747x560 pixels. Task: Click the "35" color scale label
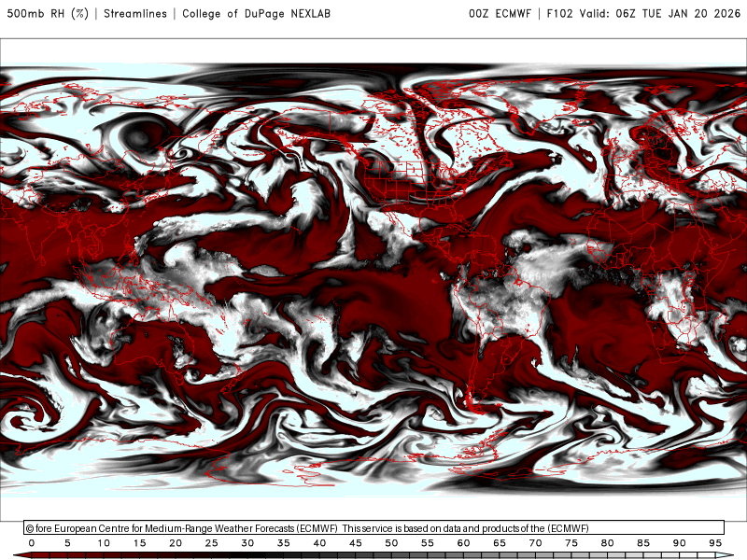coord(284,543)
